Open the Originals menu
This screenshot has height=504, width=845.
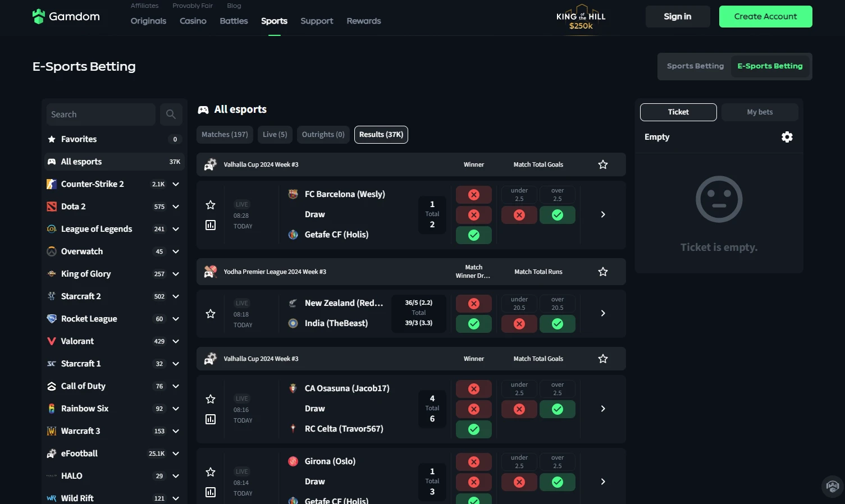click(x=148, y=21)
